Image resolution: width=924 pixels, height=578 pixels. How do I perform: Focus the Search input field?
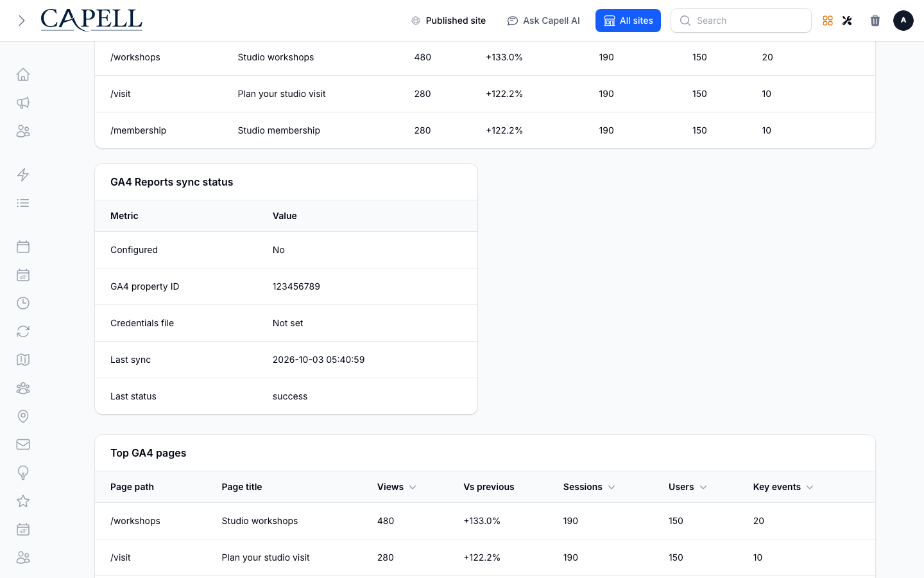(x=741, y=21)
